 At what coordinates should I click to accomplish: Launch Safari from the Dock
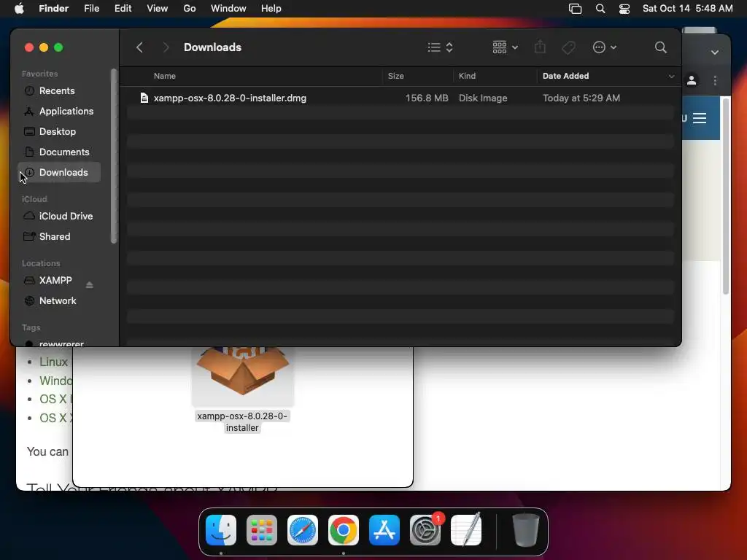(x=303, y=530)
